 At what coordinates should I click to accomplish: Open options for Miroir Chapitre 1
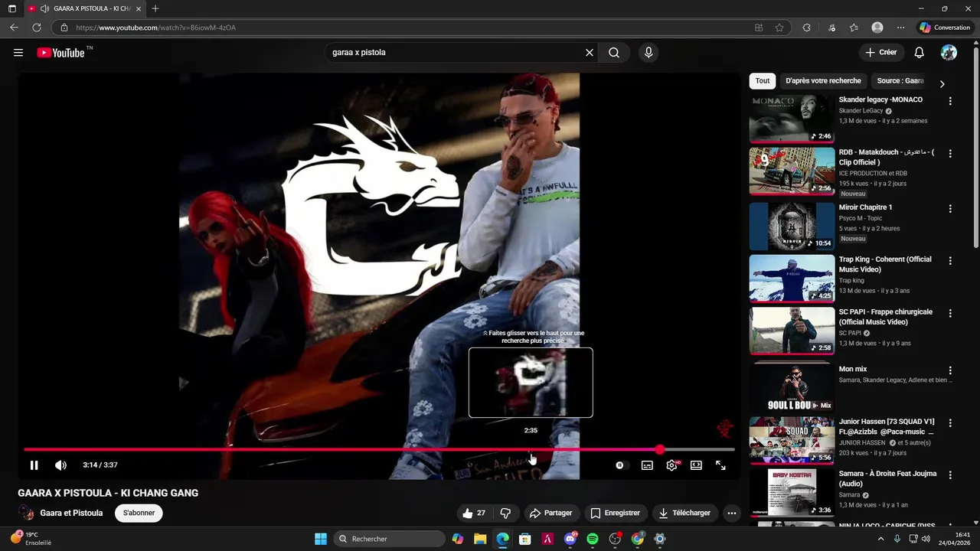950,209
